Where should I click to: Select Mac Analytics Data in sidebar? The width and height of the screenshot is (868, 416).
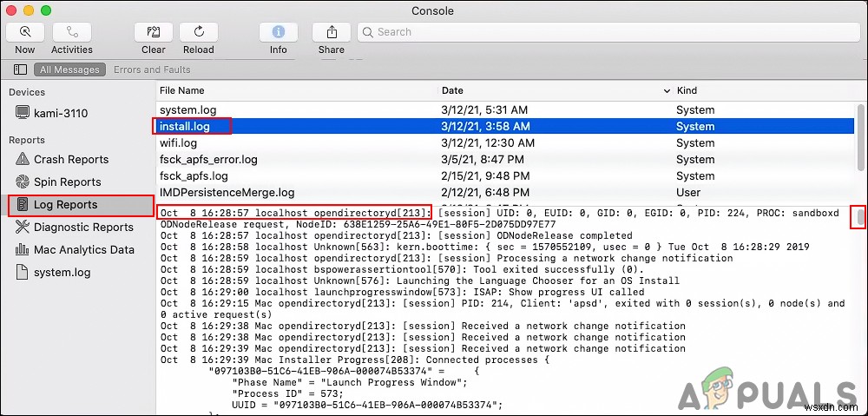click(x=84, y=250)
